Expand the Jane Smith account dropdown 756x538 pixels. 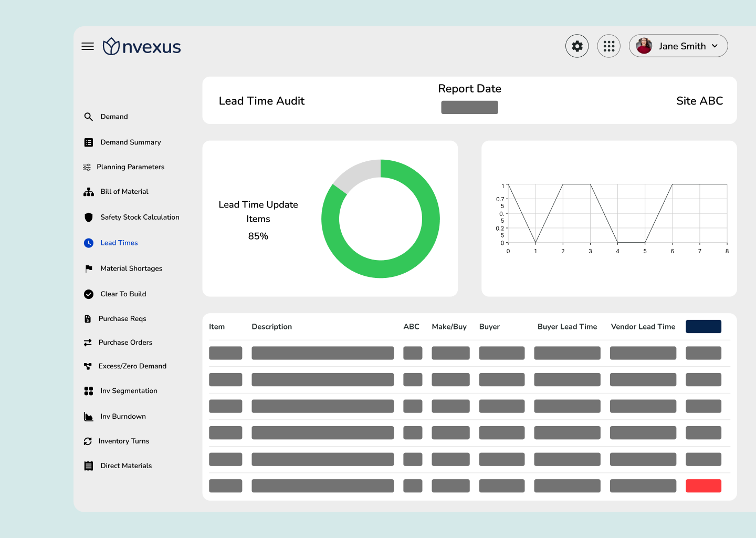click(x=715, y=46)
